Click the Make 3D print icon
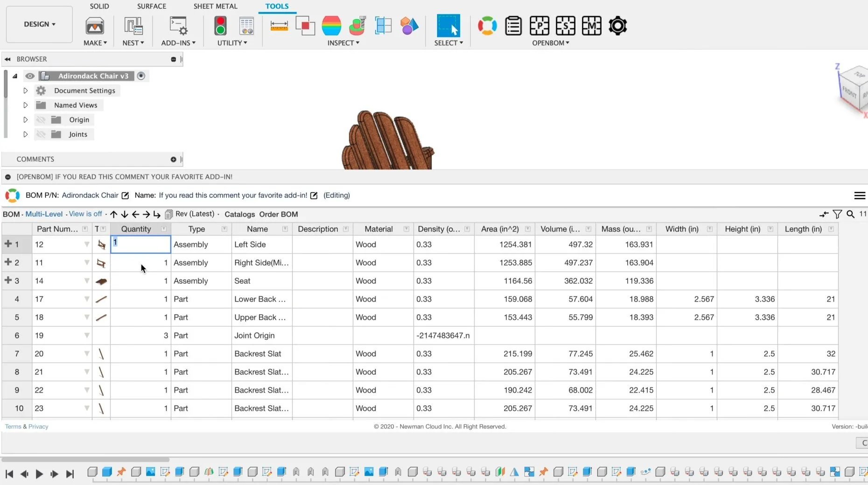This screenshot has width=868, height=485. [95, 26]
